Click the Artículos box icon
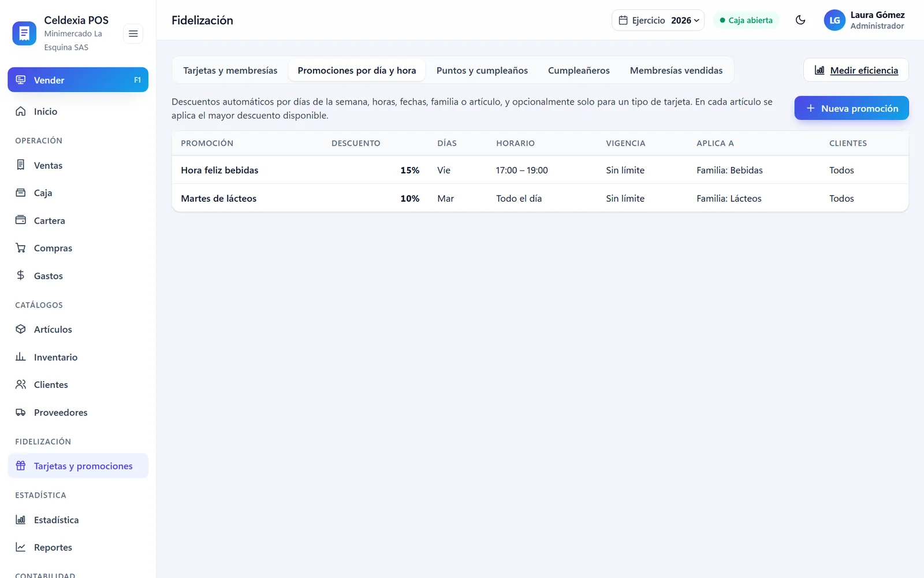Viewport: 924px width, 578px height. pos(21,329)
